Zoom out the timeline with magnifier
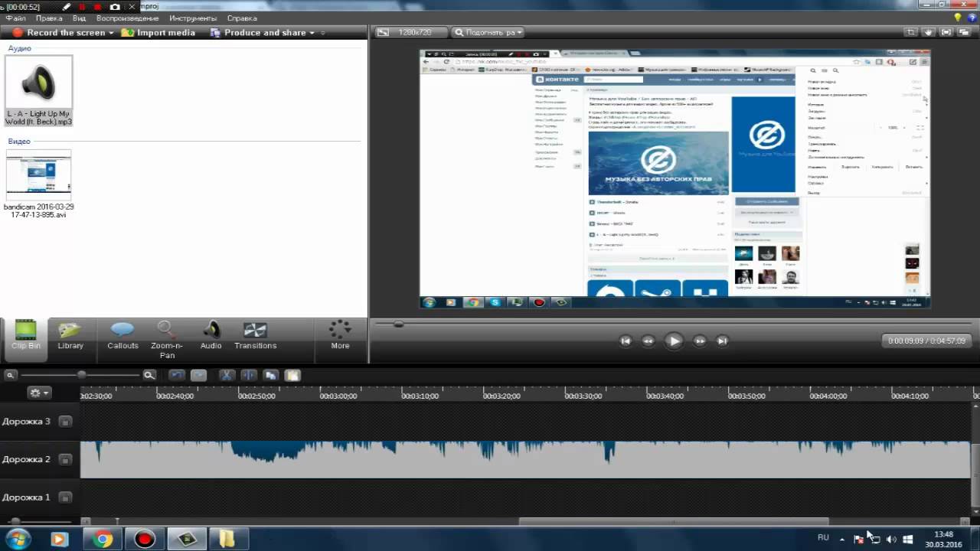This screenshot has height=551, width=980. click(10, 375)
